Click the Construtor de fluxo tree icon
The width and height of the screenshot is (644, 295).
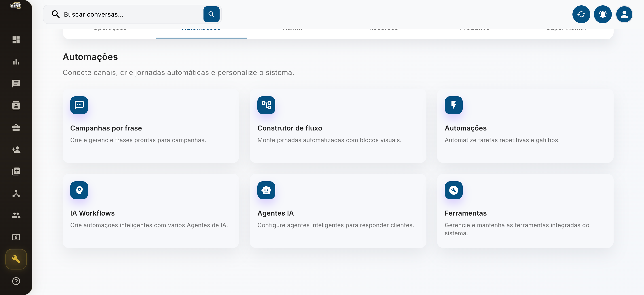click(266, 105)
